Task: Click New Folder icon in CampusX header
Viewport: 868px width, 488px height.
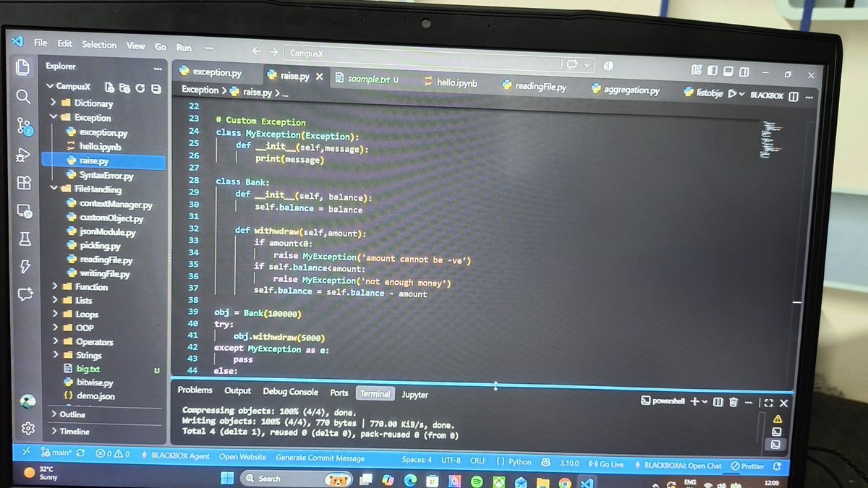Action: tap(124, 88)
